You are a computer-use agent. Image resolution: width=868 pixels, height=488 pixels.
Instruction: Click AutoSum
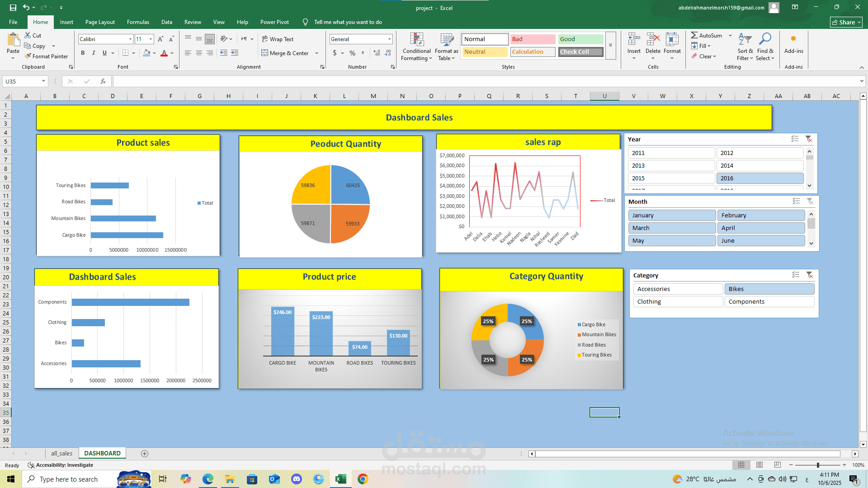coord(706,35)
